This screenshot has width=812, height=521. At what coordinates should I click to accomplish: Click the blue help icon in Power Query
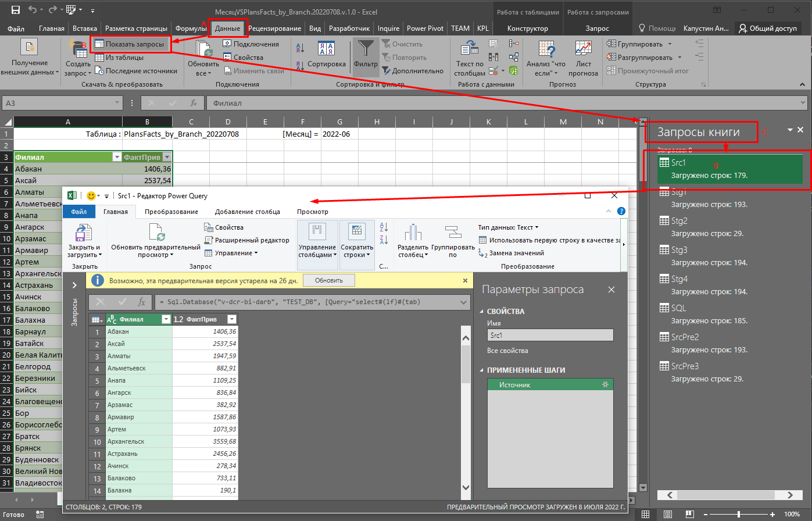click(x=621, y=212)
